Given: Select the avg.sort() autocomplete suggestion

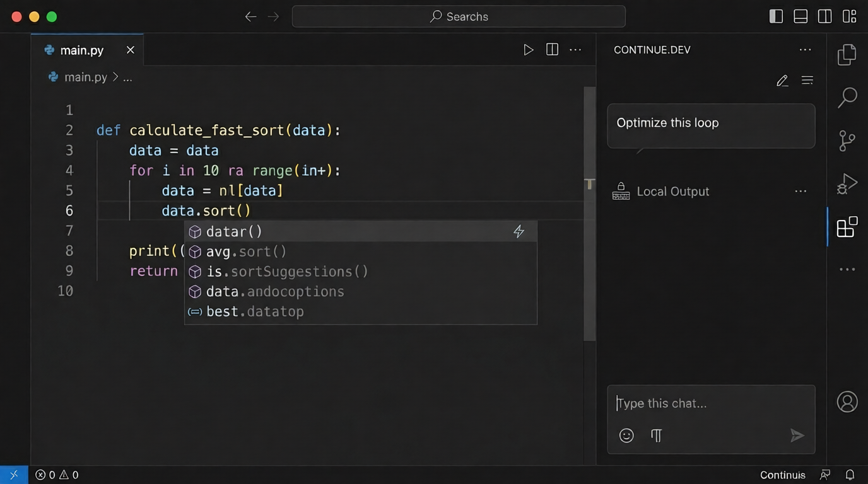Looking at the screenshot, I should tap(246, 251).
